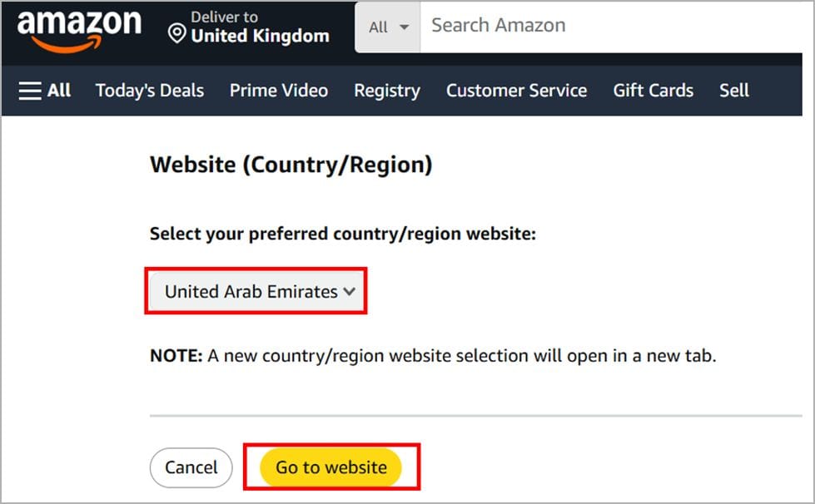The width and height of the screenshot is (815, 504).
Task: Click the Select your preferred country/region label
Action: [x=343, y=234]
